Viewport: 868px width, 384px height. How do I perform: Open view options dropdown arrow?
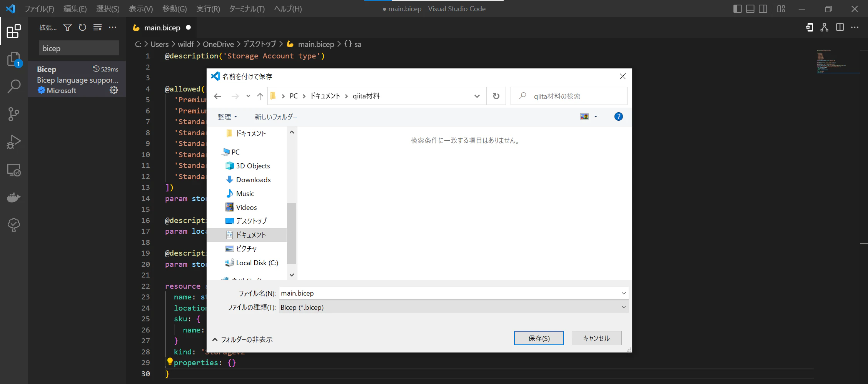[x=596, y=116]
